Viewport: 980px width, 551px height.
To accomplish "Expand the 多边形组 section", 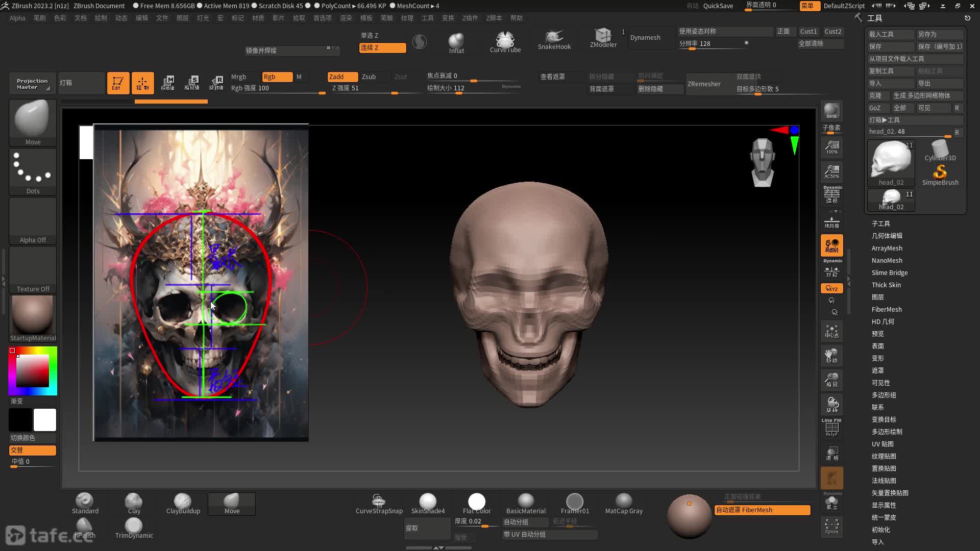I will point(884,395).
